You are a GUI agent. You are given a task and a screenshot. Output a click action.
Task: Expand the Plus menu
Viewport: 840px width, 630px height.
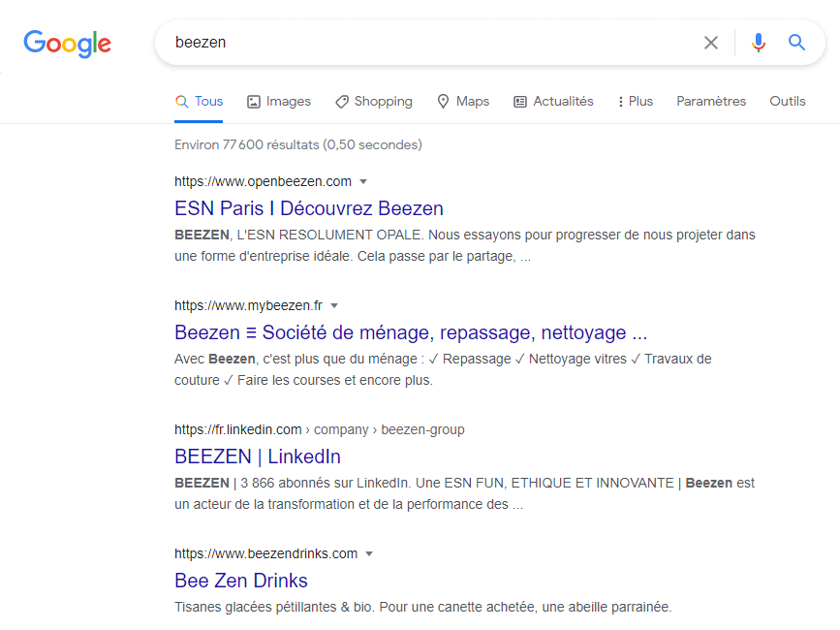[636, 101]
